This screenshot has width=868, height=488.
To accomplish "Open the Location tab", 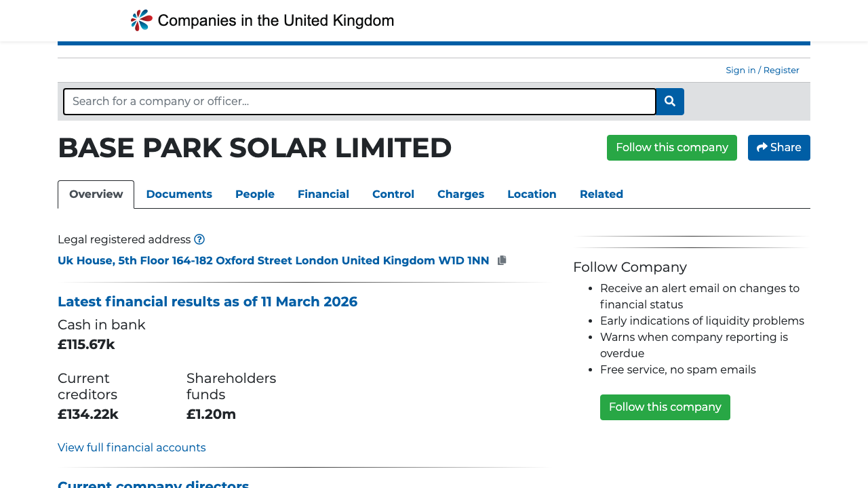I will click(x=532, y=195).
